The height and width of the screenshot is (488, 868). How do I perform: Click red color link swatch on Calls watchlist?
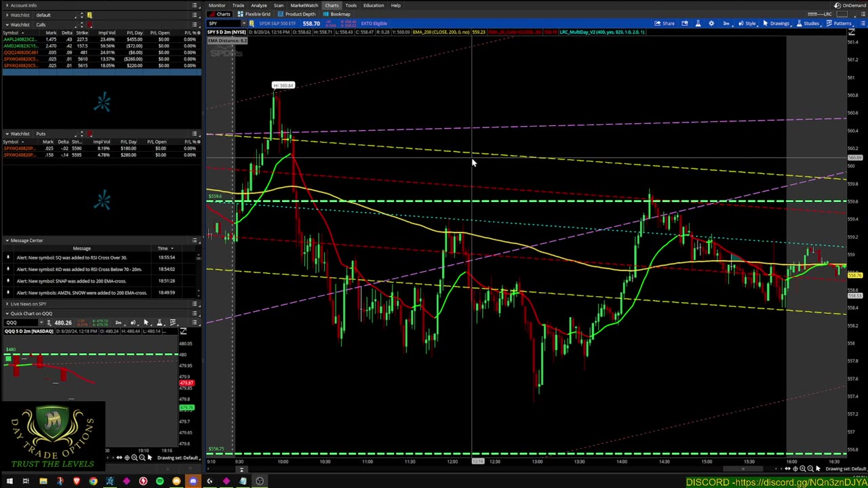pyautogui.click(x=89, y=24)
